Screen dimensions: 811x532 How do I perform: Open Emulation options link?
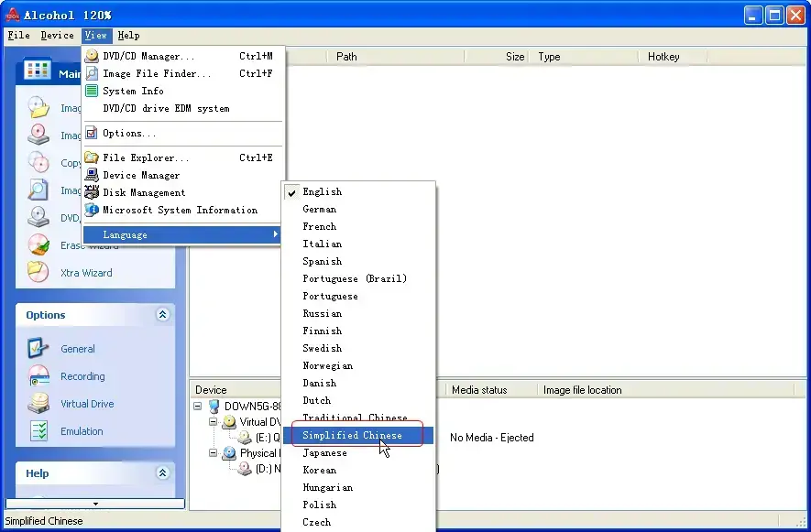pyautogui.click(x=82, y=431)
